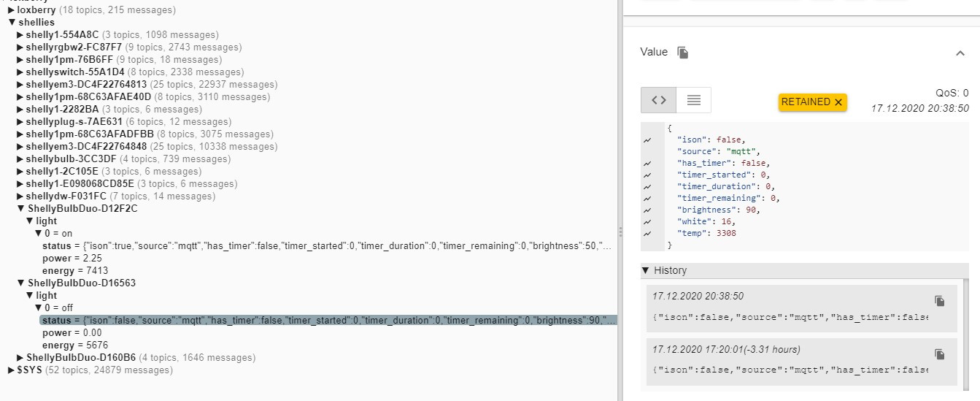
Task: Collapse the shellies topic
Action: (x=11, y=23)
